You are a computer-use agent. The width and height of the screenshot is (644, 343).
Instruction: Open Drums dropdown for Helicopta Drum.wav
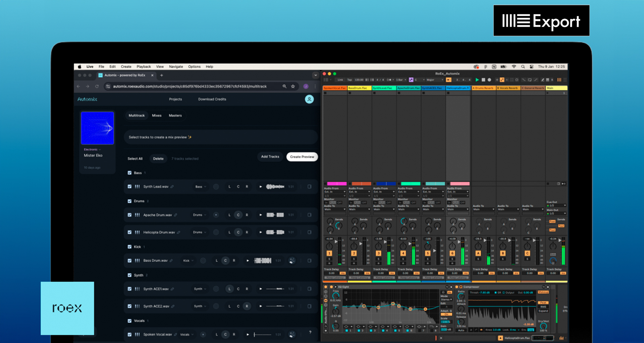point(199,232)
